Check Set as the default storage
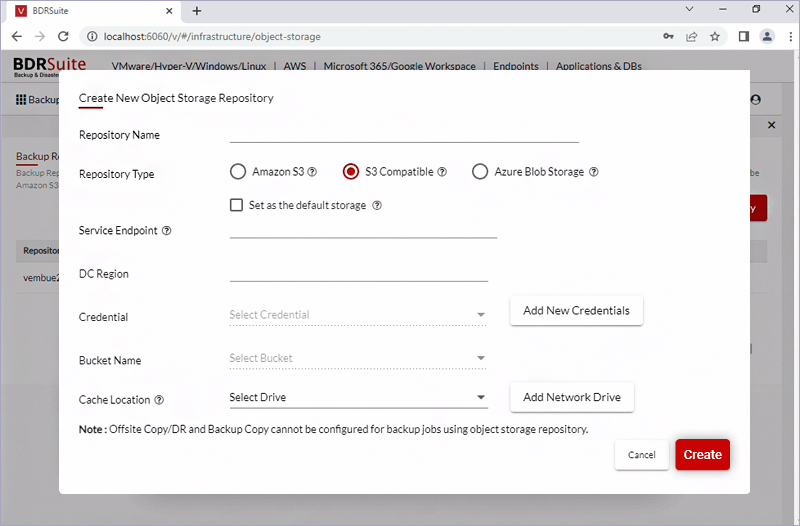Screen dimensions: 800x526 (x=236, y=205)
